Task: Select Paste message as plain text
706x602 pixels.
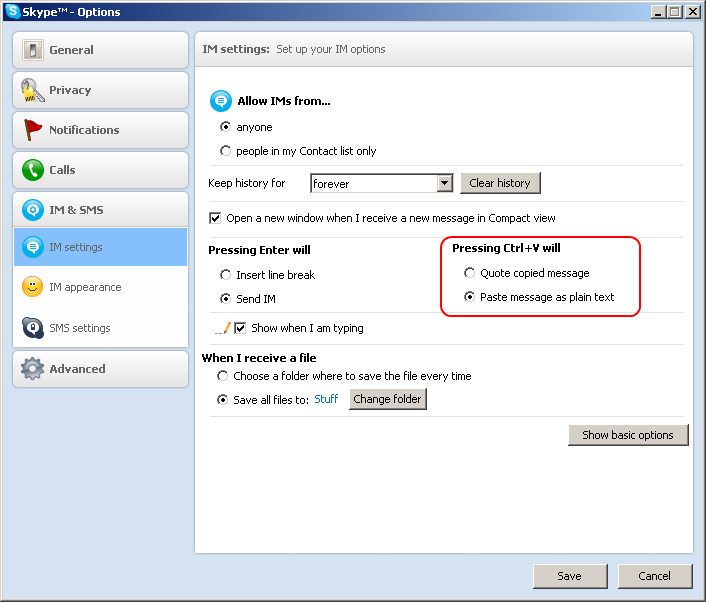Action: 469,297
